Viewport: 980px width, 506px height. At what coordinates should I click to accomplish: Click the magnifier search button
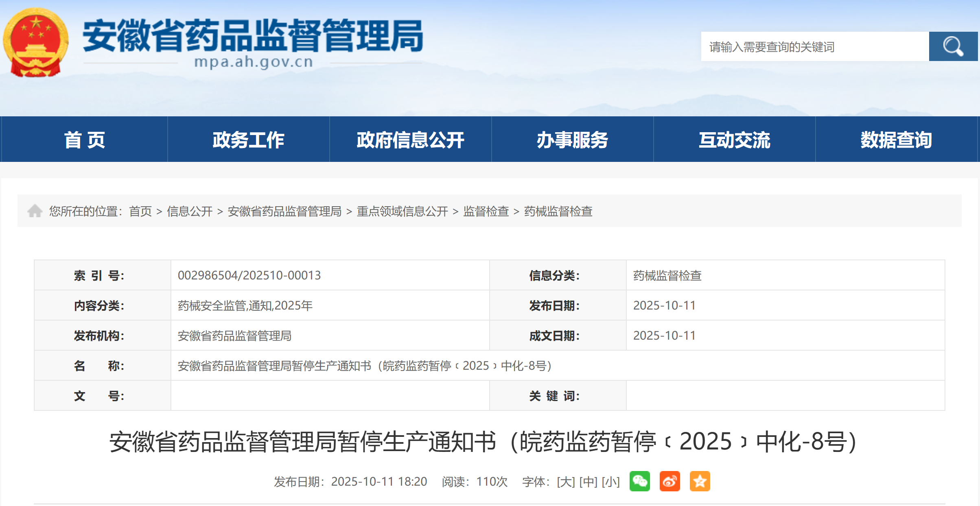(953, 46)
